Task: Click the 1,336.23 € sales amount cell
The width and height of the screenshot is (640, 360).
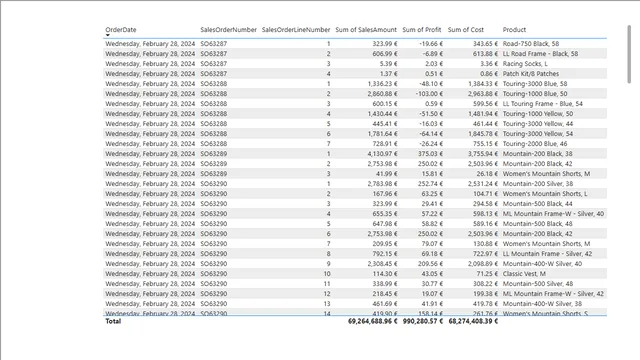Action: (382, 84)
